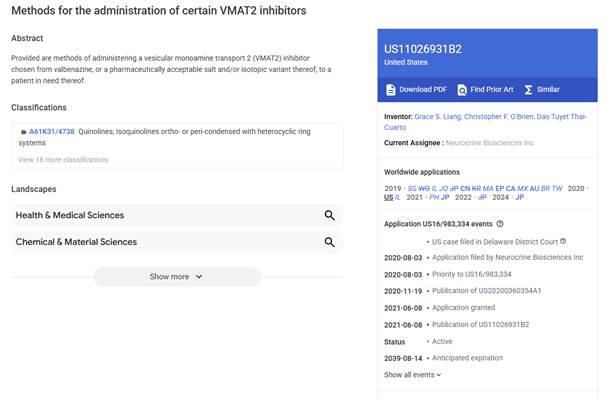
Task: Click the Chemical & Material Sciences landscape row
Action: [x=150, y=242]
